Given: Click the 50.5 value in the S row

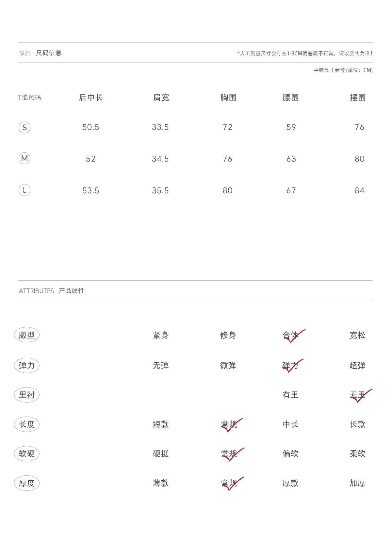Looking at the screenshot, I should point(91,127).
